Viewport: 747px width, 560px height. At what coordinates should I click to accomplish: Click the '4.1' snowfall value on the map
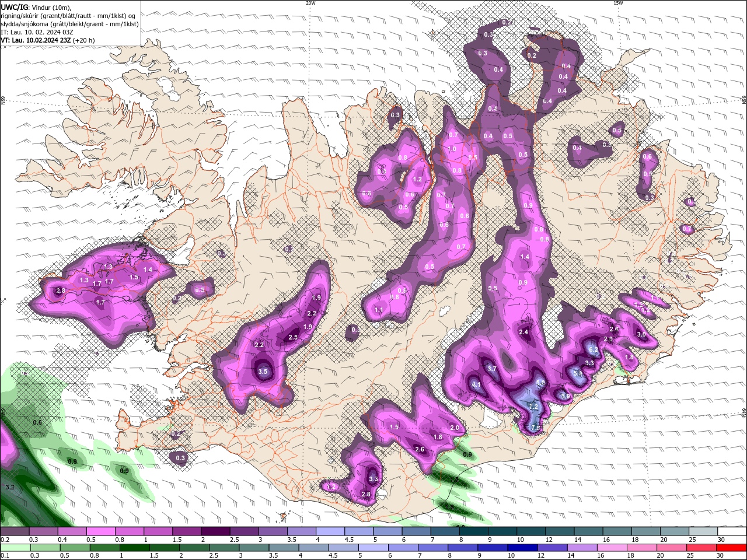pos(476,384)
